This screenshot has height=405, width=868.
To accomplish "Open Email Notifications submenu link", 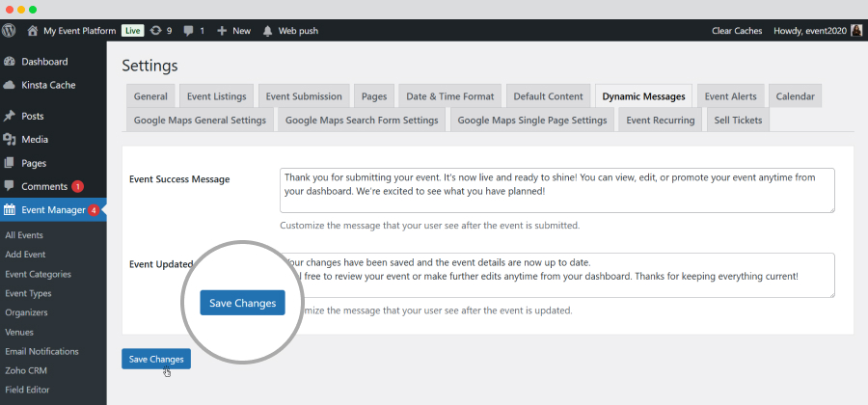I will 42,351.
